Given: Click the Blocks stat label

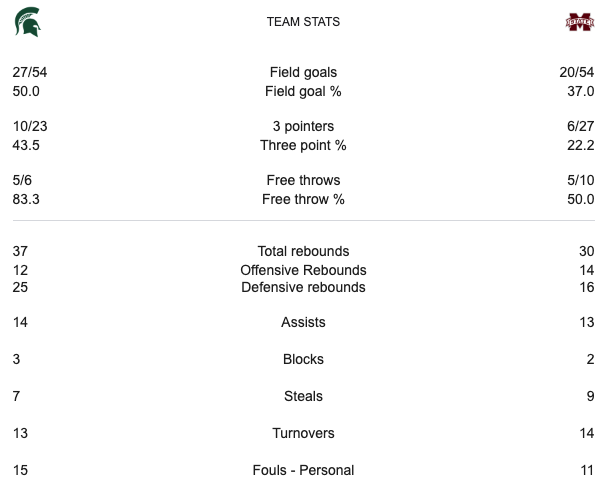Looking at the screenshot, I should tap(303, 359).
